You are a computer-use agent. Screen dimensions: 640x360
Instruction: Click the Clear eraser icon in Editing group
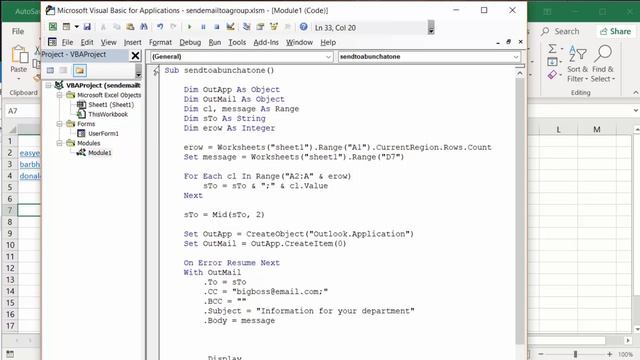(552, 75)
